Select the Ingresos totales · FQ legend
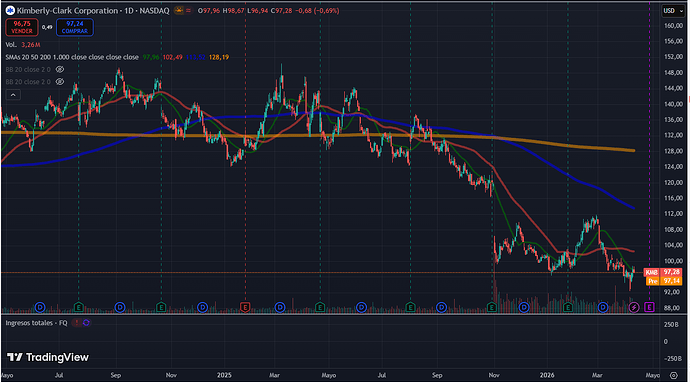 point(37,323)
